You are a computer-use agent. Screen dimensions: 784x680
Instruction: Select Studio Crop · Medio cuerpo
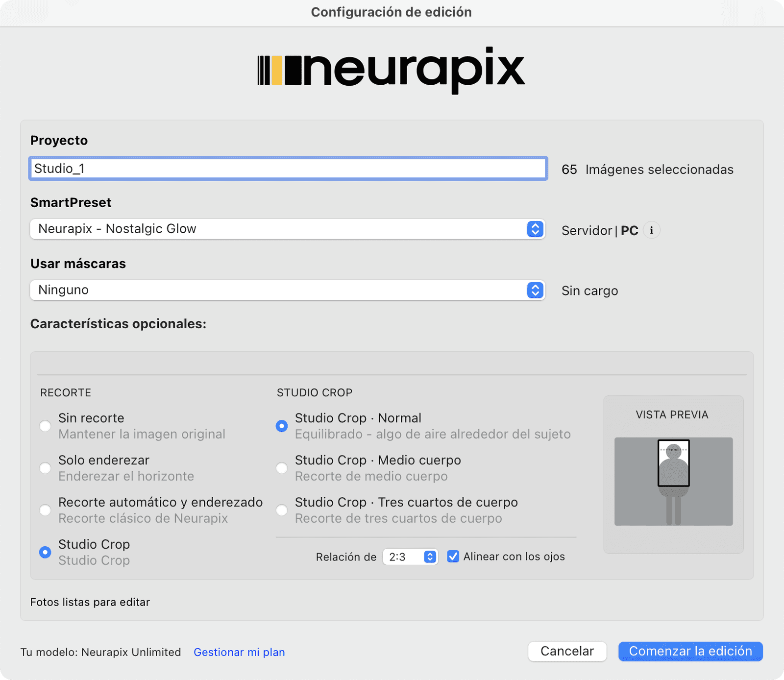point(282,468)
